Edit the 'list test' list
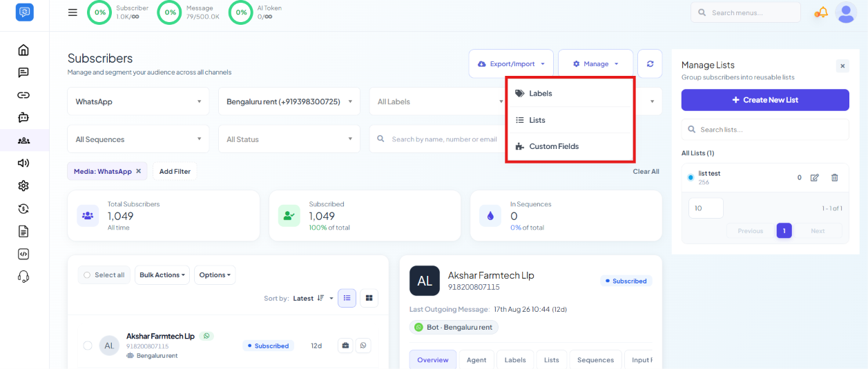 point(815,177)
